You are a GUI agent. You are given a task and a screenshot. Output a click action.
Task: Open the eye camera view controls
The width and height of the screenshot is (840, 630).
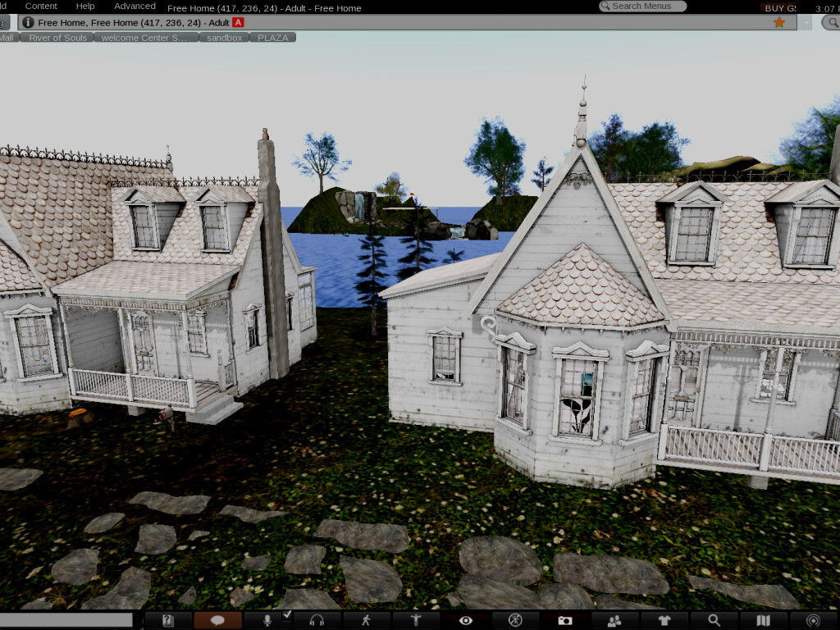(466, 620)
